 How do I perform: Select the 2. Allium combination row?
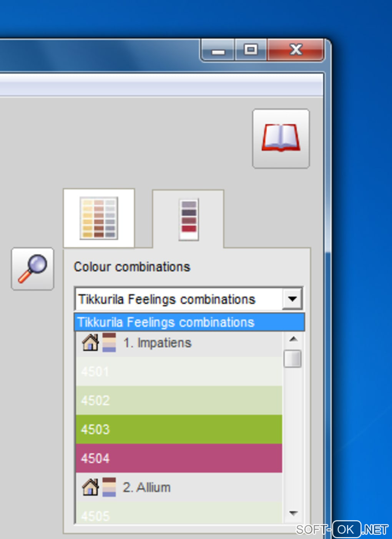179,487
